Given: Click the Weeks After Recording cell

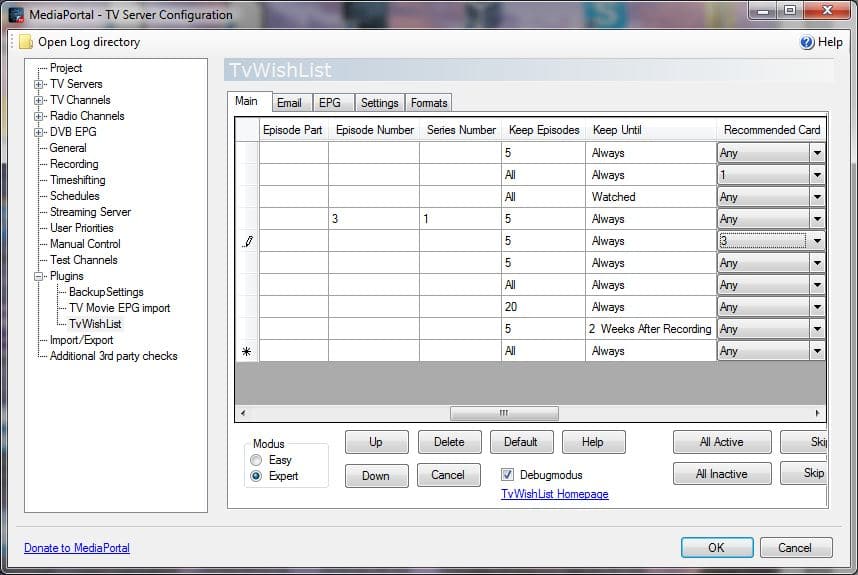Looking at the screenshot, I should click(651, 329).
